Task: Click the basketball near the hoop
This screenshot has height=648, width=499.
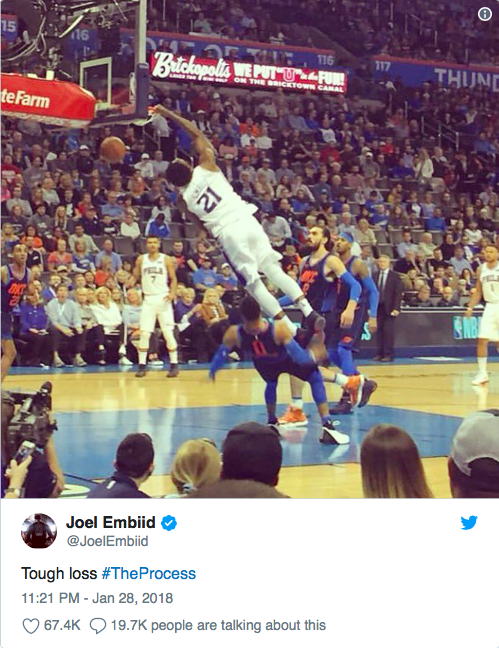Action: pos(112,149)
